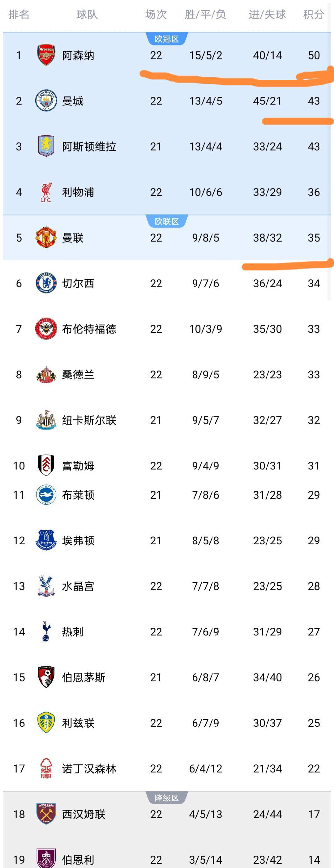334x868 pixels.
Task: Tap the 欧联区 zone label
Action: [x=166, y=221]
